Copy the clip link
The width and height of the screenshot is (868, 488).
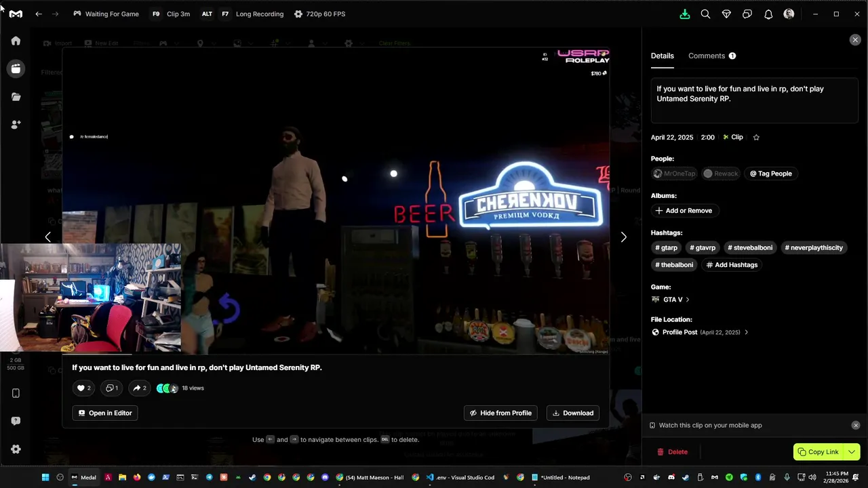click(x=818, y=452)
